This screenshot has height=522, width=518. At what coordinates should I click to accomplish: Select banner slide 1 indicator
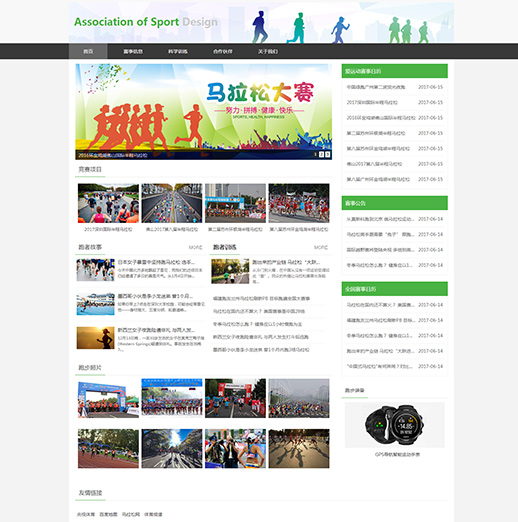pyautogui.click(x=315, y=154)
